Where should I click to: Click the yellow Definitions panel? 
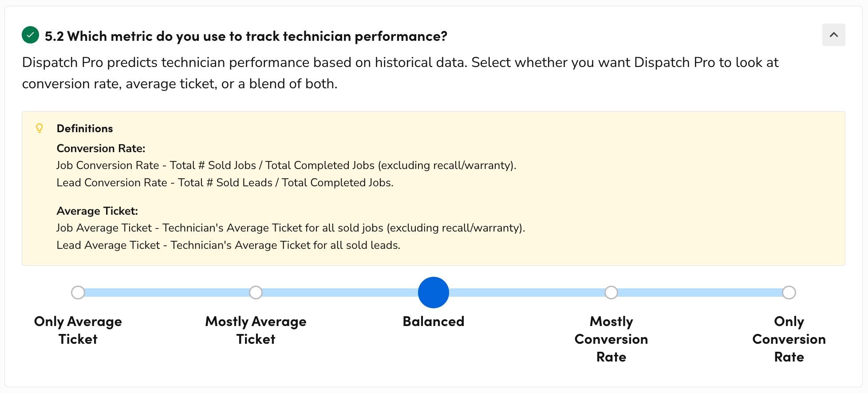(x=433, y=189)
